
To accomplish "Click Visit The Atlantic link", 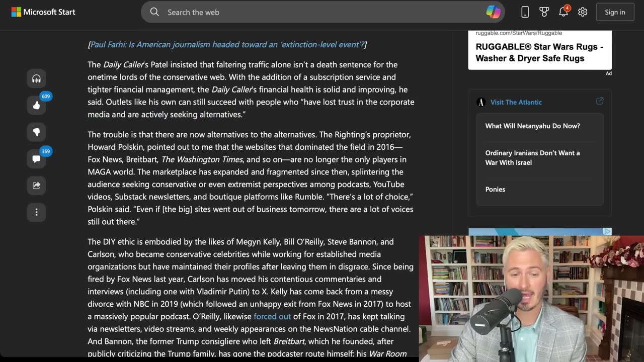I will (516, 102).
